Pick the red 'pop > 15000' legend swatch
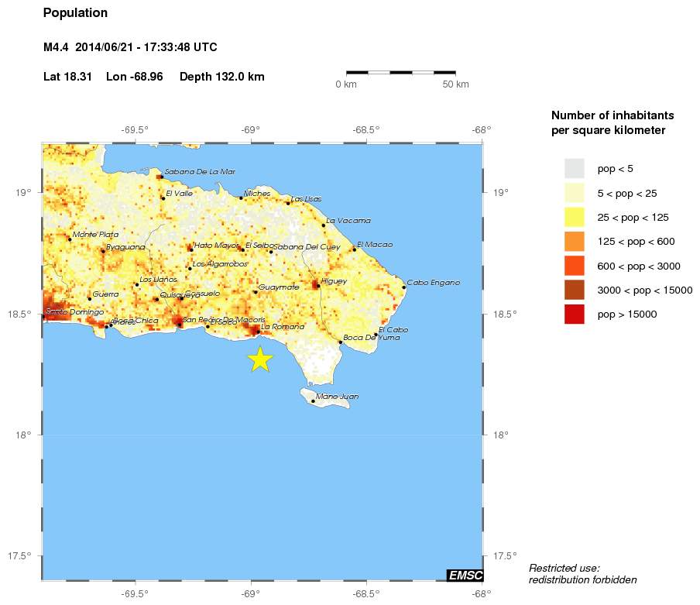This screenshot has height=605, width=700. point(574,315)
